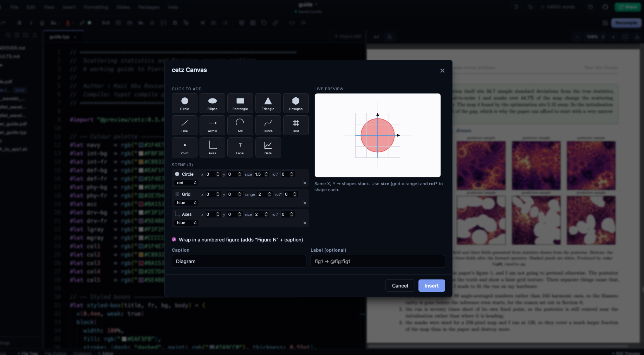Open the File menu in the editor
The height and width of the screenshot is (355, 644).
coord(14,7)
